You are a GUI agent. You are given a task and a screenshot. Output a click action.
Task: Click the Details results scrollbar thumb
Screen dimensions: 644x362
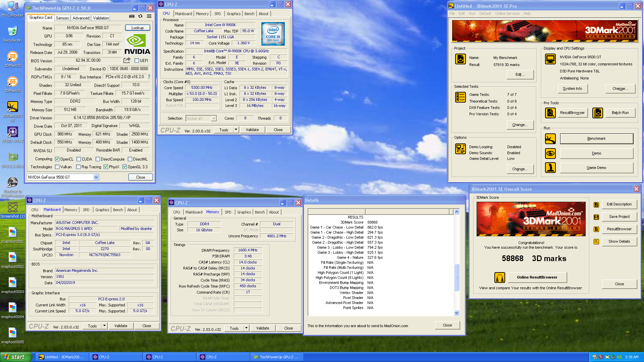pyautogui.click(x=457, y=277)
